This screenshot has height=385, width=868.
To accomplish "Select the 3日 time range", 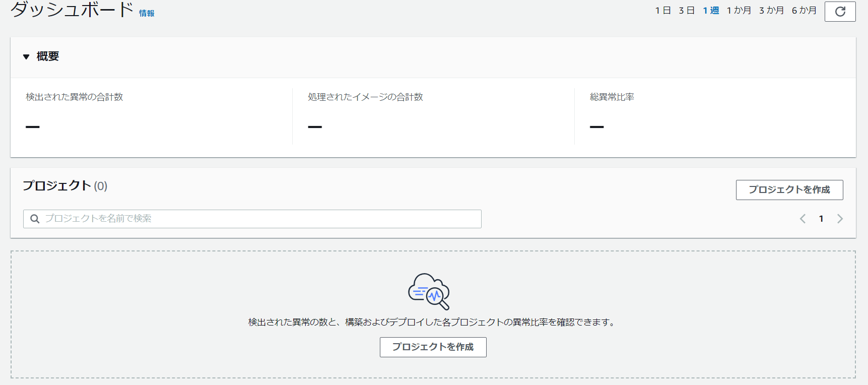I will (687, 11).
